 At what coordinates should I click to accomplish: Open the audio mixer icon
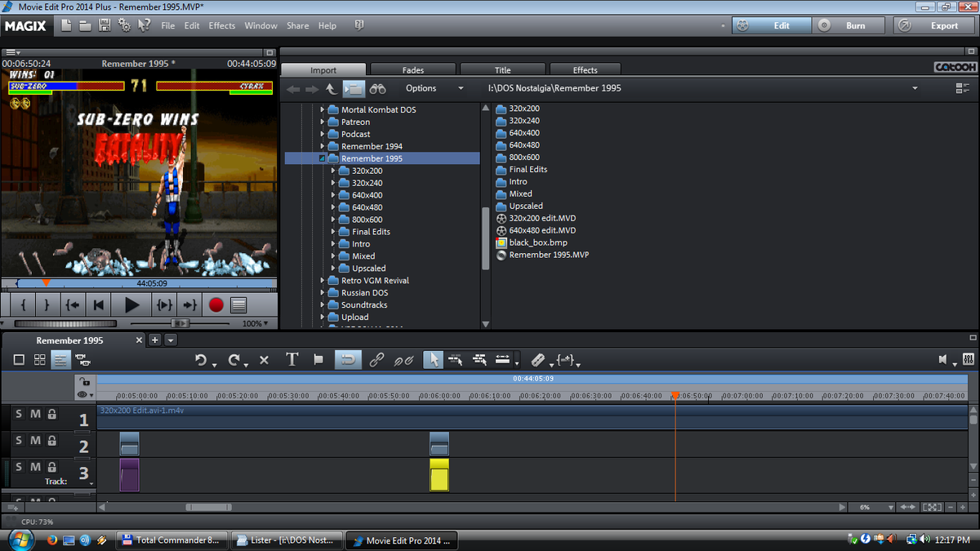point(969,359)
